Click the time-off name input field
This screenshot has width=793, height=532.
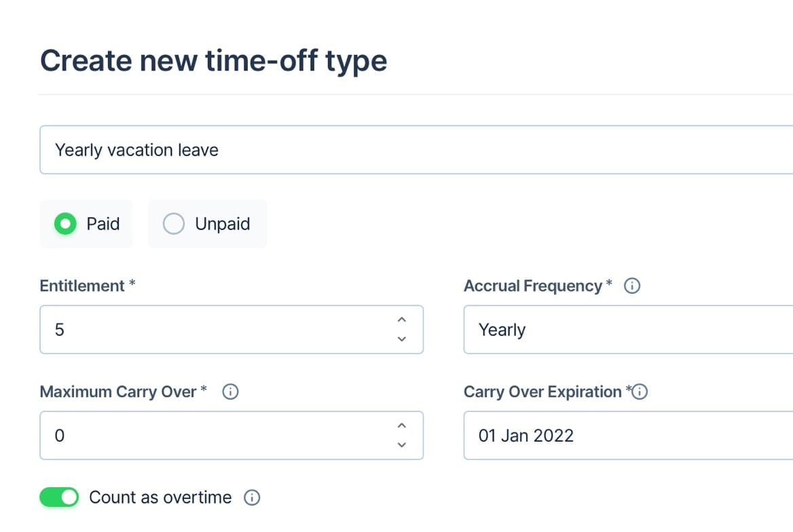pos(272,150)
